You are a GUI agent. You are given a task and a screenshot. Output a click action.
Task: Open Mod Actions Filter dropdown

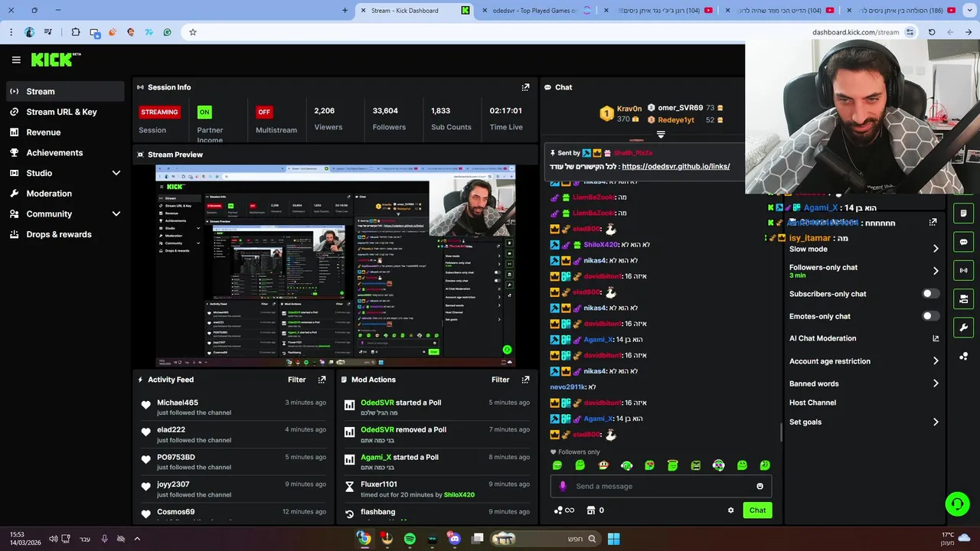(500, 380)
